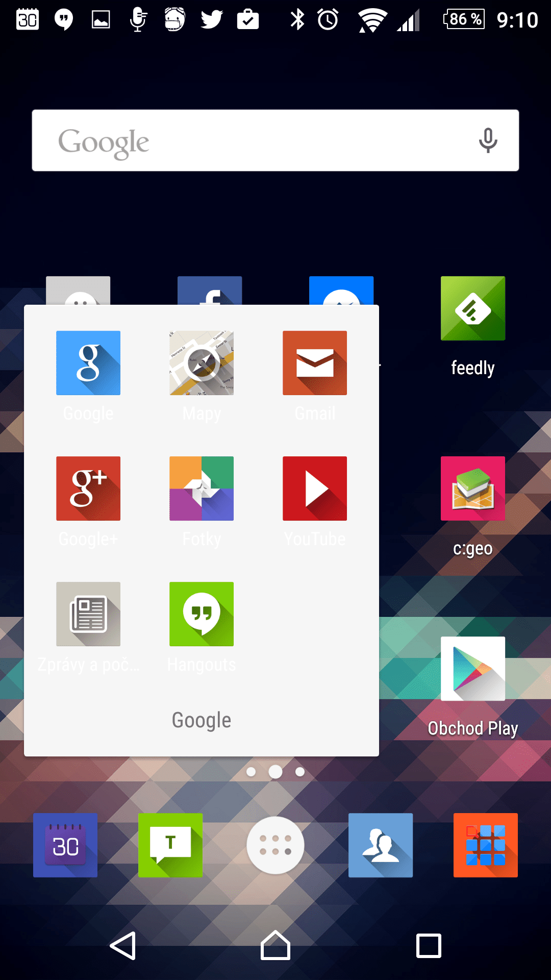Open the app drawer

[x=275, y=845]
